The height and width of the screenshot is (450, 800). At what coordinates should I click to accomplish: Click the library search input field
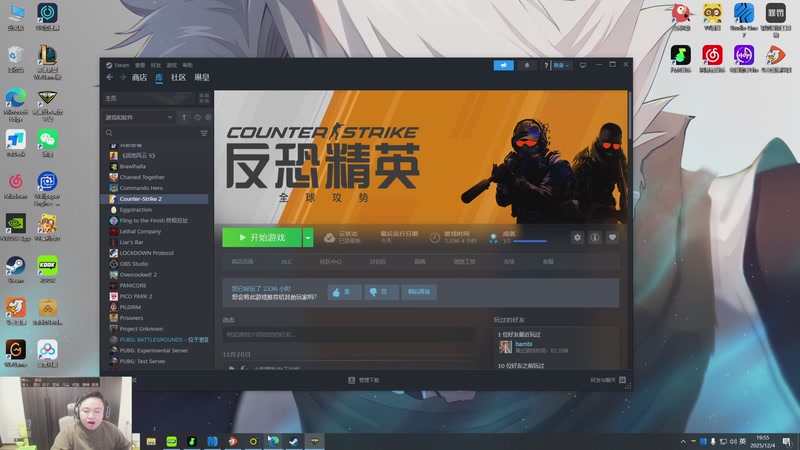coord(156,133)
